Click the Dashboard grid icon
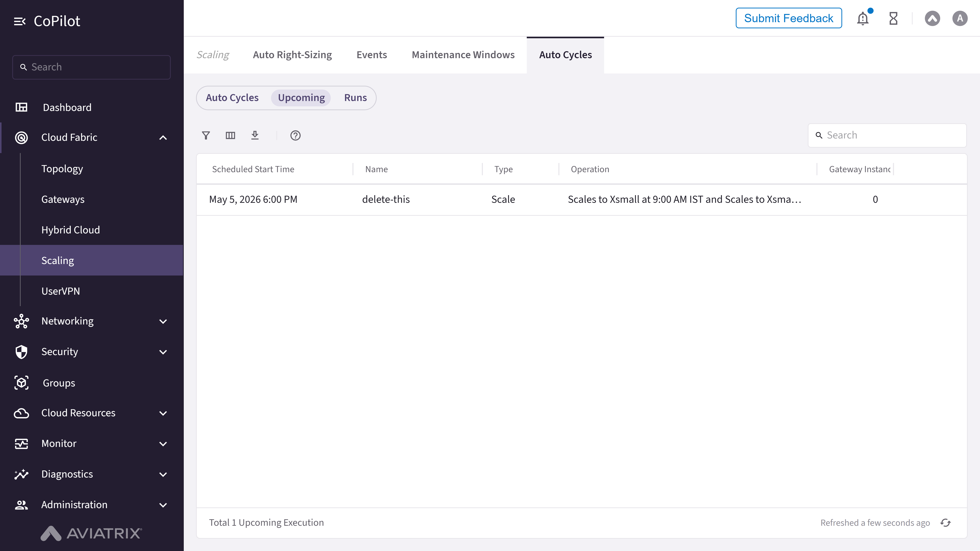 21,107
